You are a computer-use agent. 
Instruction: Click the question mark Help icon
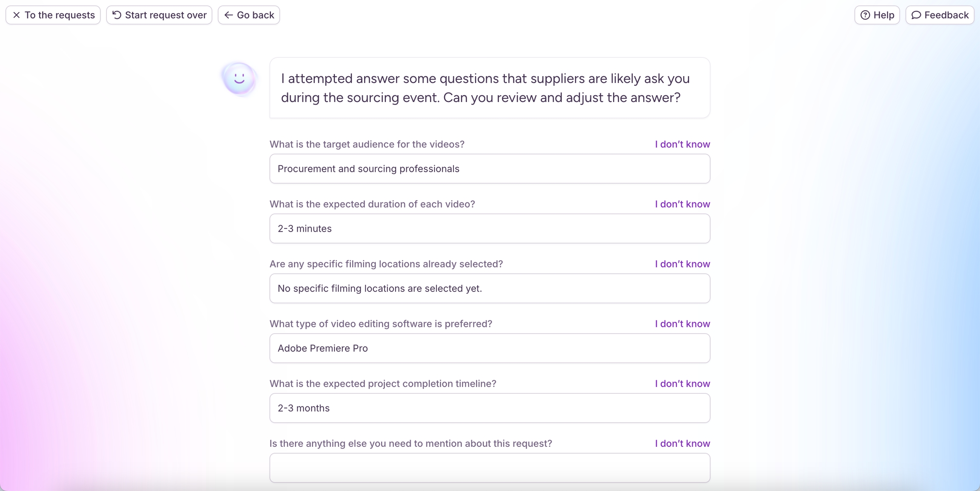tap(865, 15)
